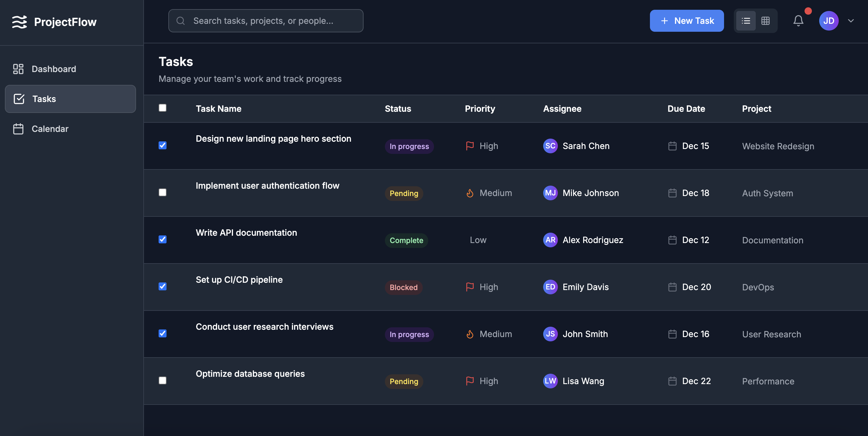Click the JD user avatar
Viewport: 868px width, 436px height.
pyautogui.click(x=829, y=21)
